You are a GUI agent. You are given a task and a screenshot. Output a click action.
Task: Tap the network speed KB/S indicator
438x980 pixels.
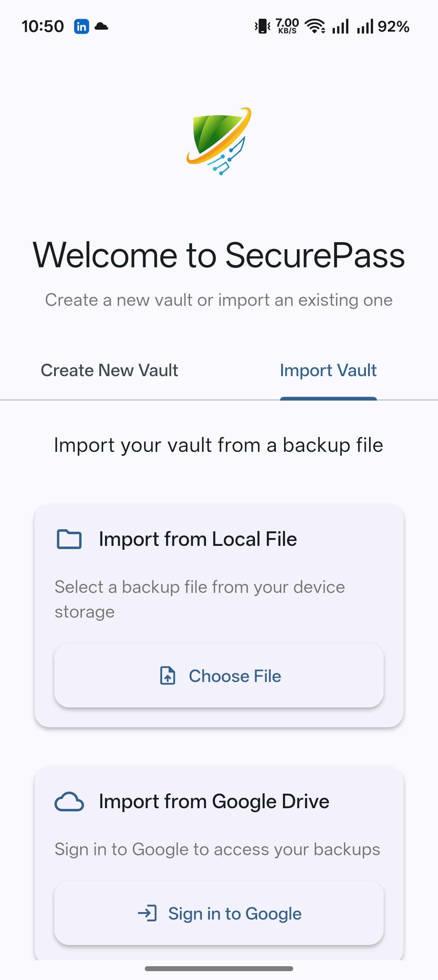(x=287, y=26)
